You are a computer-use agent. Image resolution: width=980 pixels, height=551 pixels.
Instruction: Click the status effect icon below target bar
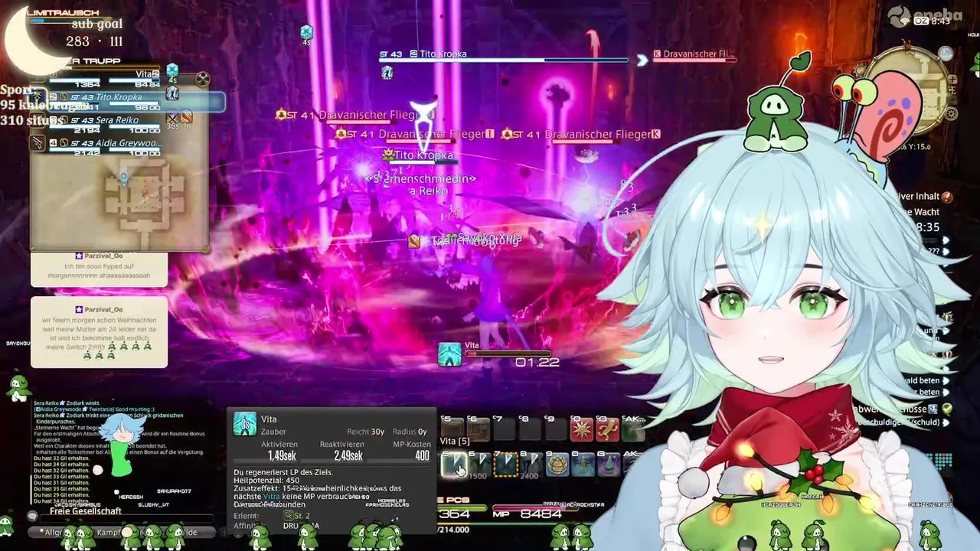point(387,73)
